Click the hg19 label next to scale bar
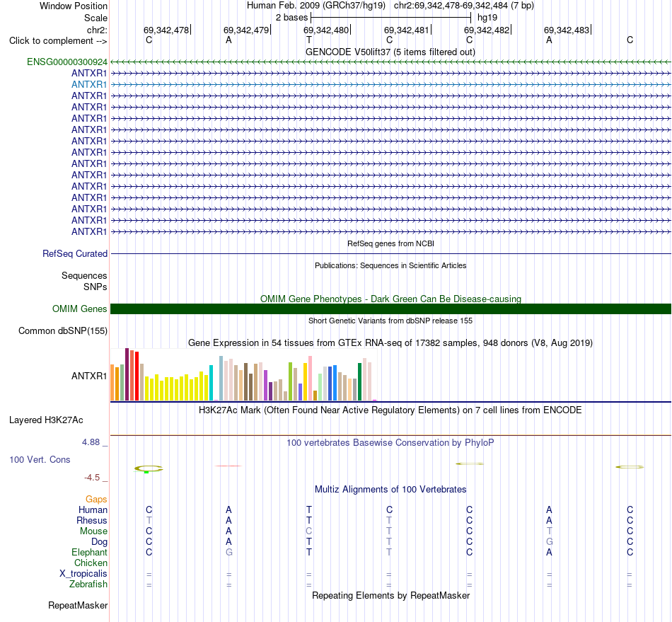This screenshot has width=672, height=622. tap(487, 18)
